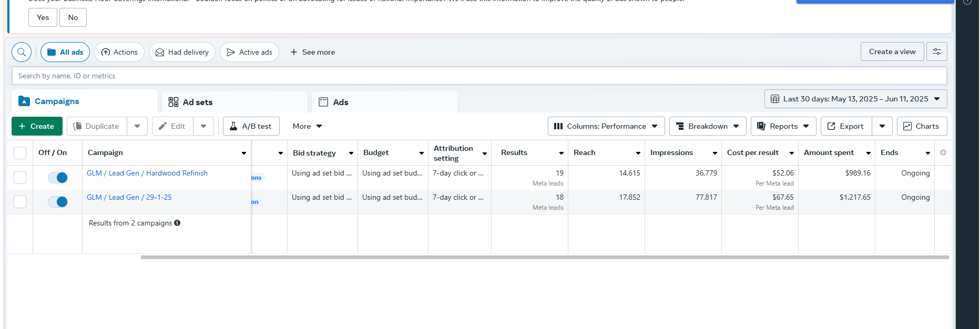Open the A/B test flask button
Viewport: 980px width, 329px height.
pos(251,126)
